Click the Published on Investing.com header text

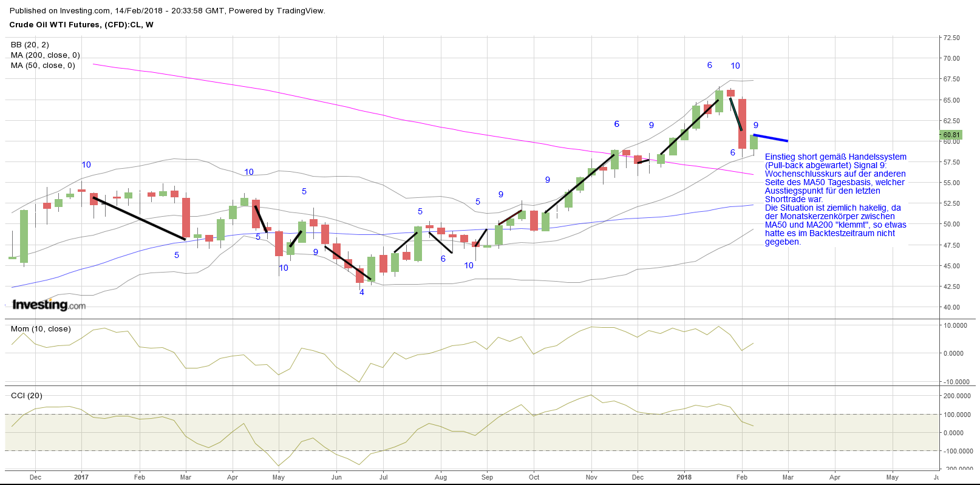pyautogui.click(x=168, y=11)
